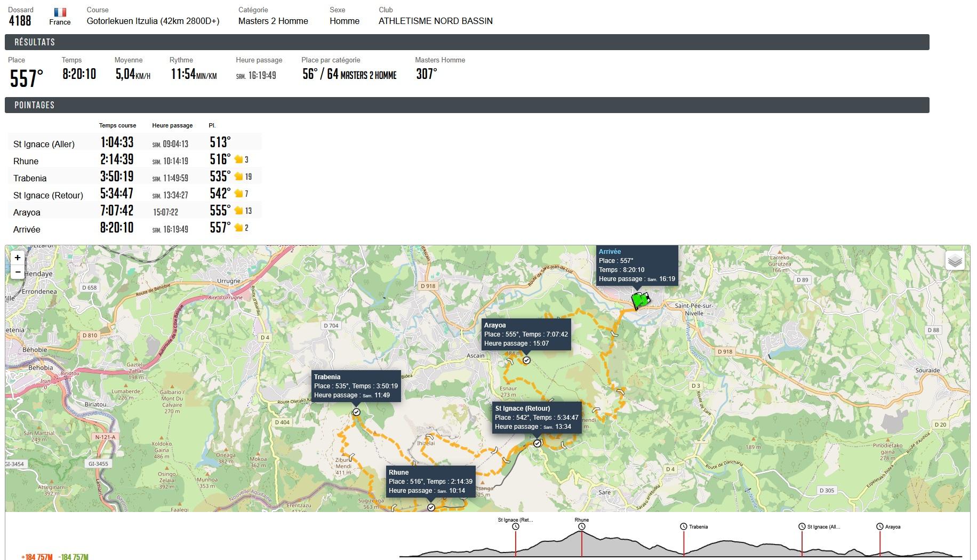
Task: Click the Heure passage column header in Pointages
Action: (x=172, y=125)
